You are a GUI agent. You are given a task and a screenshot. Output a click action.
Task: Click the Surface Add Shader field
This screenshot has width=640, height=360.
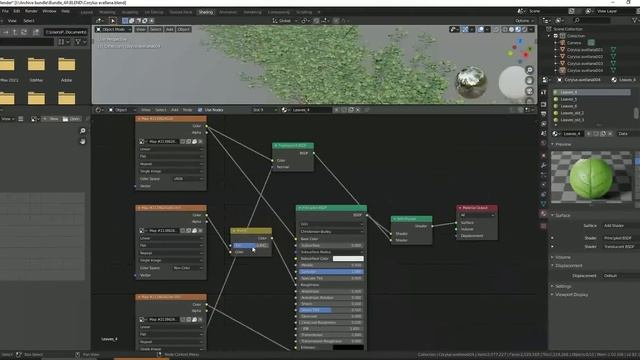(620, 226)
